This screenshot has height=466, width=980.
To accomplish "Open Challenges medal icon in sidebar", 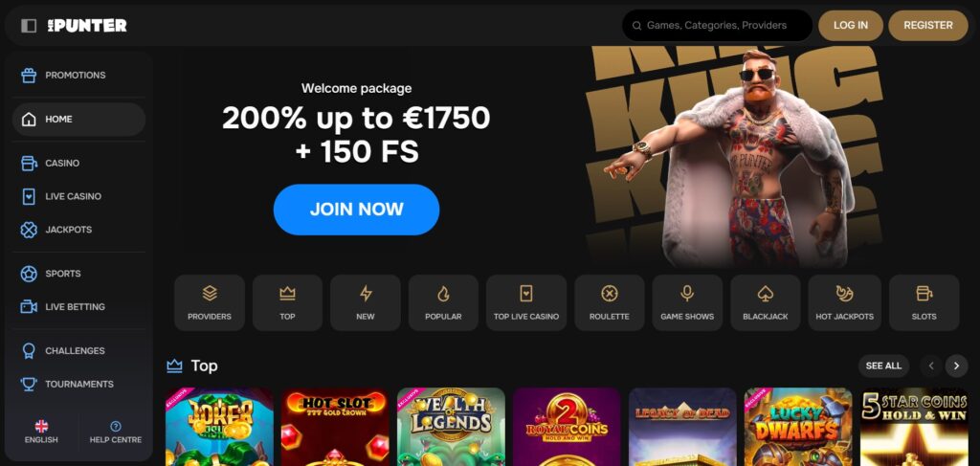I will click(x=29, y=351).
